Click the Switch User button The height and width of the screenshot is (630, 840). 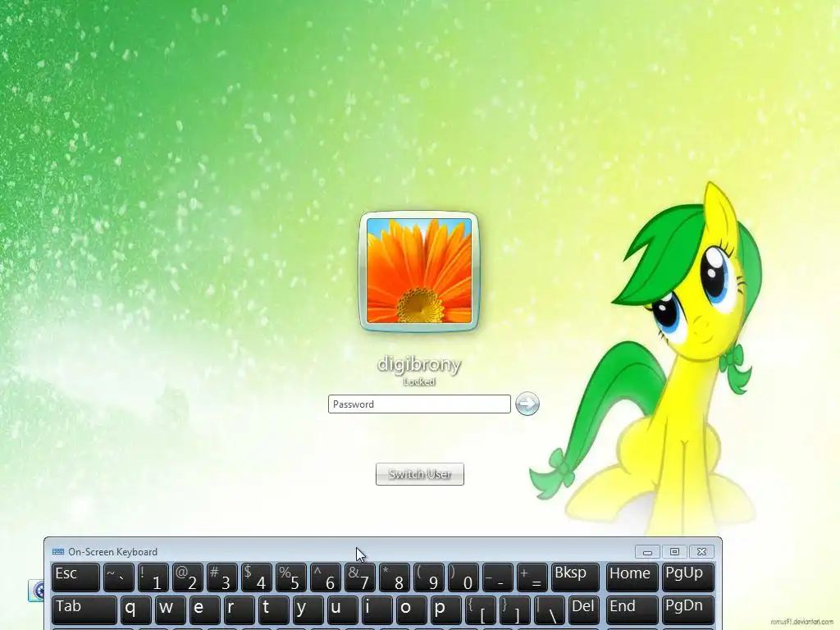pyautogui.click(x=420, y=474)
